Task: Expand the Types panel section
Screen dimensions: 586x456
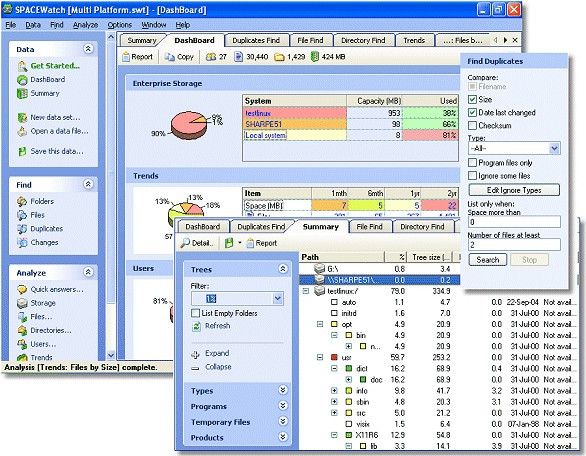Action: [x=283, y=390]
